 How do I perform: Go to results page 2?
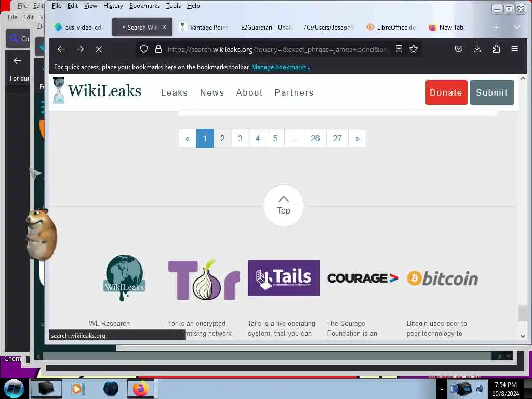(222, 138)
